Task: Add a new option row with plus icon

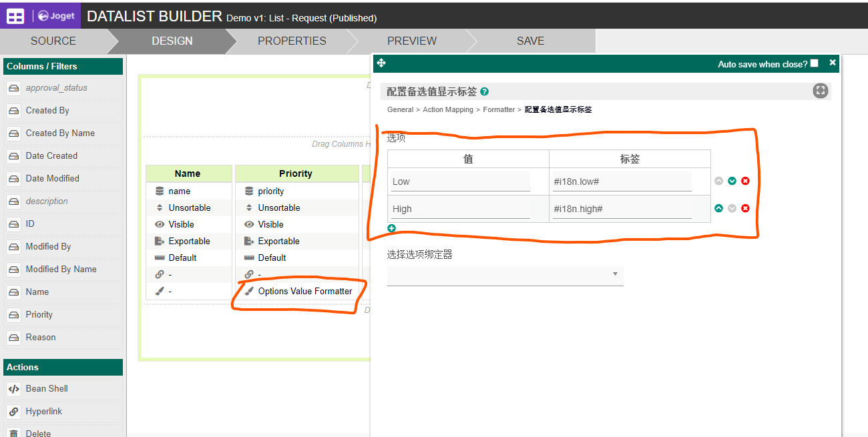Action: (391, 228)
